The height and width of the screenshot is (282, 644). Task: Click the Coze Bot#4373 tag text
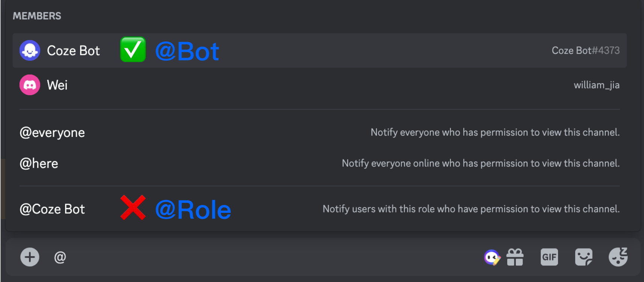tap(585, 50)
